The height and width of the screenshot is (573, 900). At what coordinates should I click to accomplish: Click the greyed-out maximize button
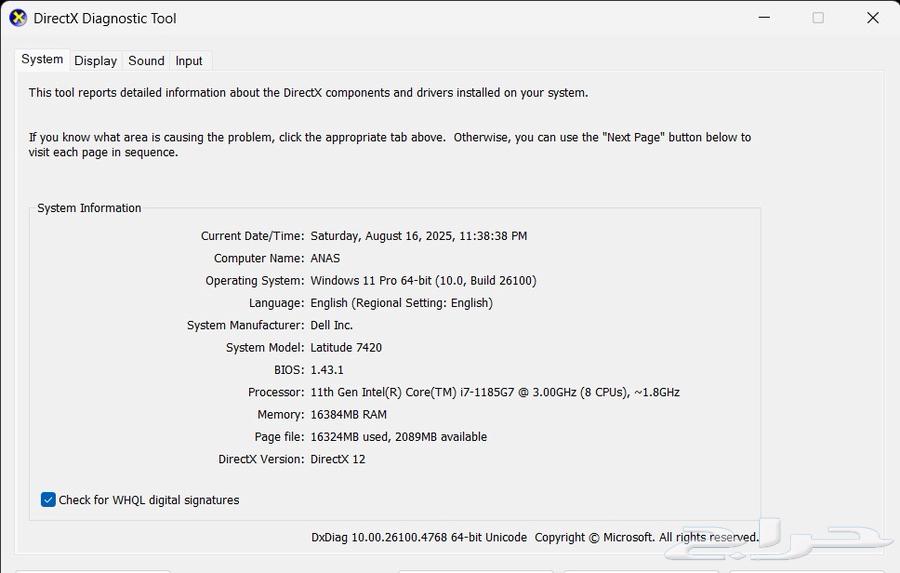pos(818,18)
